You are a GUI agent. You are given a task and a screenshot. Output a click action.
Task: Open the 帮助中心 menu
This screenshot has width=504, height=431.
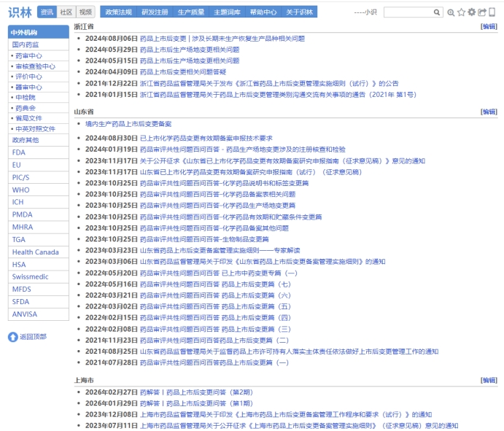point(263,12)
